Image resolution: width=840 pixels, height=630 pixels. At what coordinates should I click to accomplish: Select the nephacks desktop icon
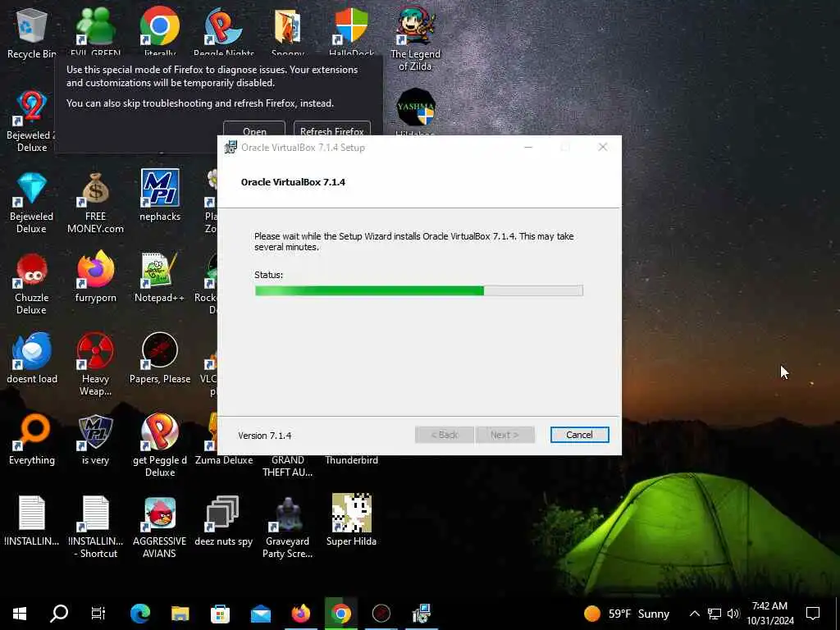[x=160, y=195]
